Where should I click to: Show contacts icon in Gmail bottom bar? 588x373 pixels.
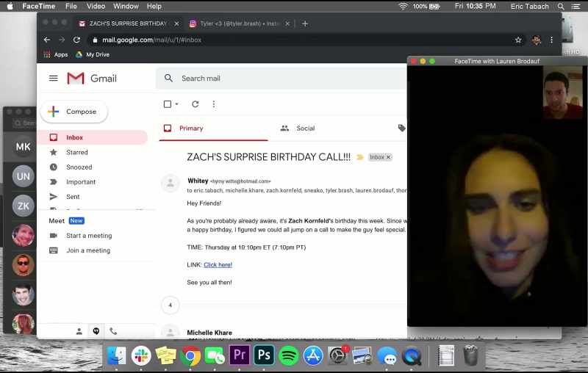(79, 331)
